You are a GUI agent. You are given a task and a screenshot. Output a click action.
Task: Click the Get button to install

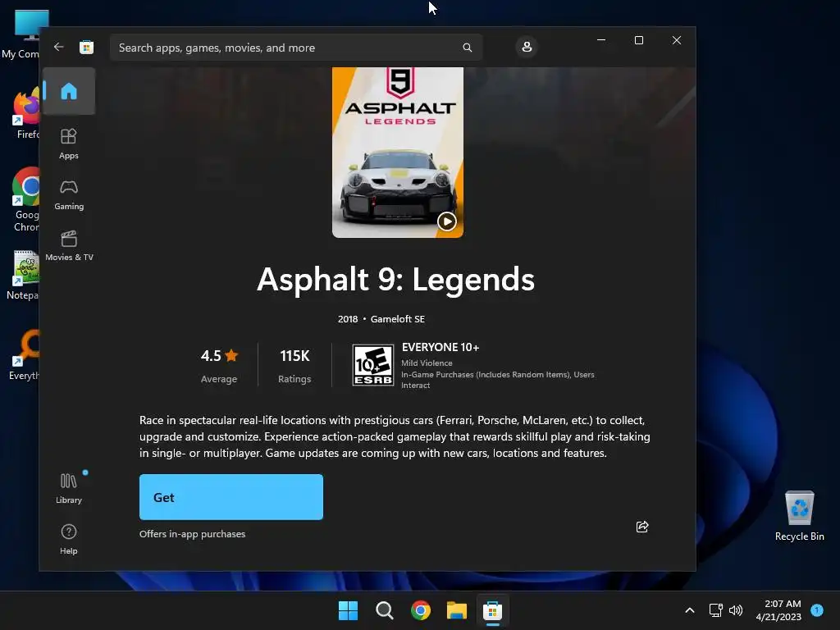pos(231,497)
